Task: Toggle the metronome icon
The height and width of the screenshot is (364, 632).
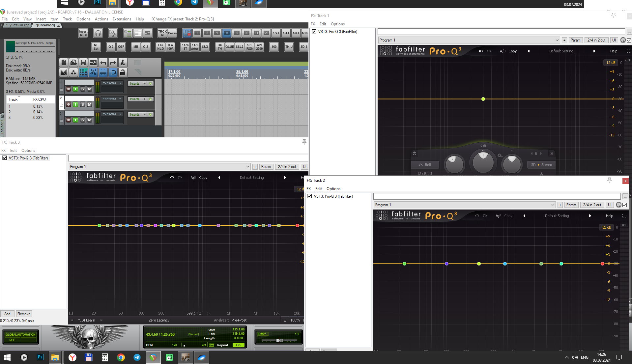Action: point(123,63)
